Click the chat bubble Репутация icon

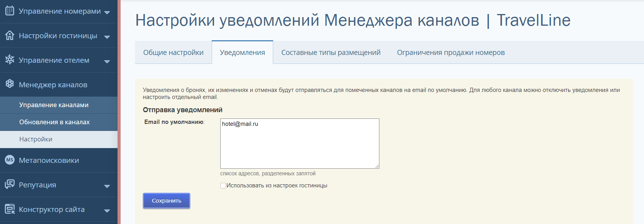click(10, 184)
